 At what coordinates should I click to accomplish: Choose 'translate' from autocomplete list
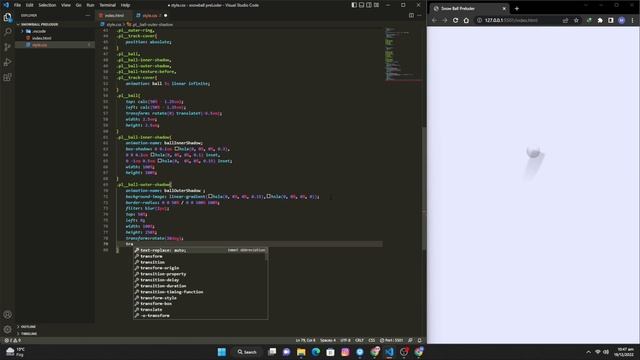click(x=151, y=310)
